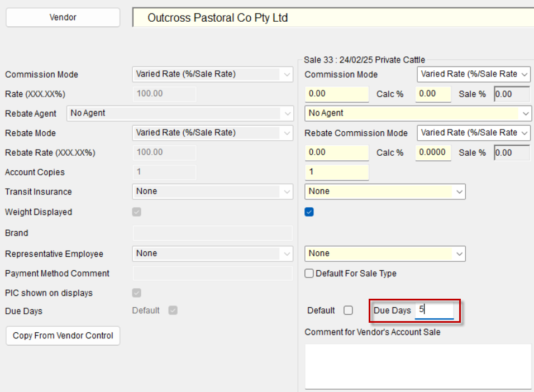Expand the sale Transit Insurance dropdown
The width and height of the screenshot is (534, 392).
pos(385,192)
